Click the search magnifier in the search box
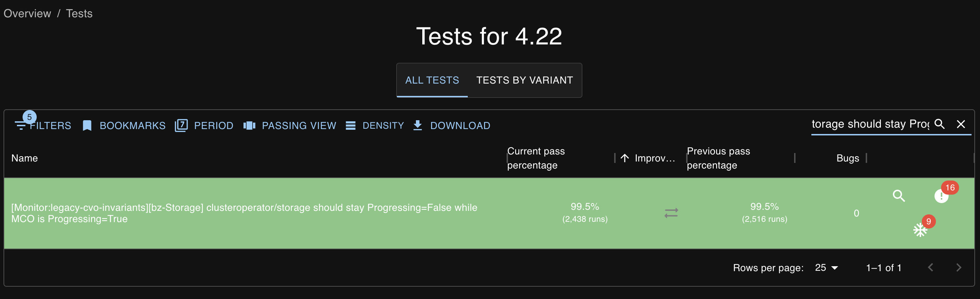Viewport: 980px width, 299px height. pos(939,124)
